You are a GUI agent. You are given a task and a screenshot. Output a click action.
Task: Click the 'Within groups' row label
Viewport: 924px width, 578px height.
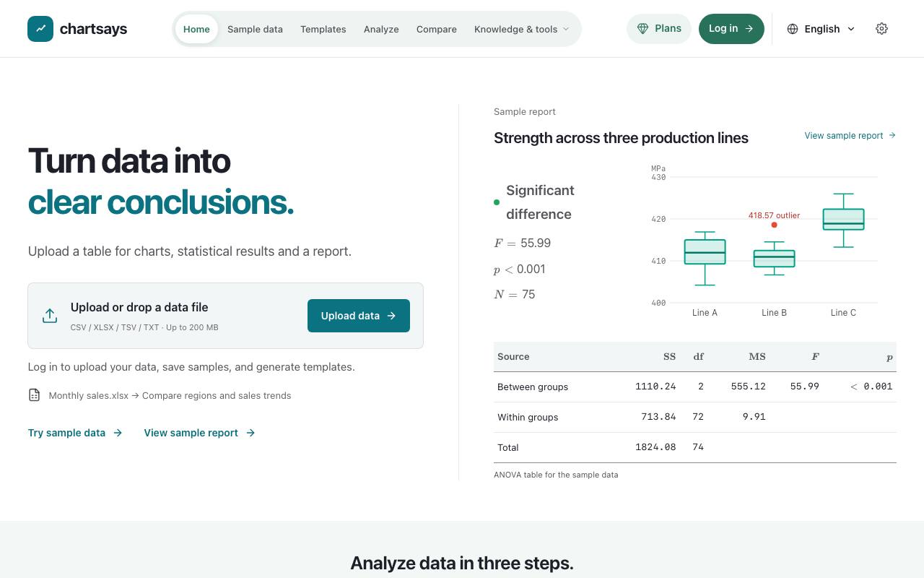(x=528, y=417)
